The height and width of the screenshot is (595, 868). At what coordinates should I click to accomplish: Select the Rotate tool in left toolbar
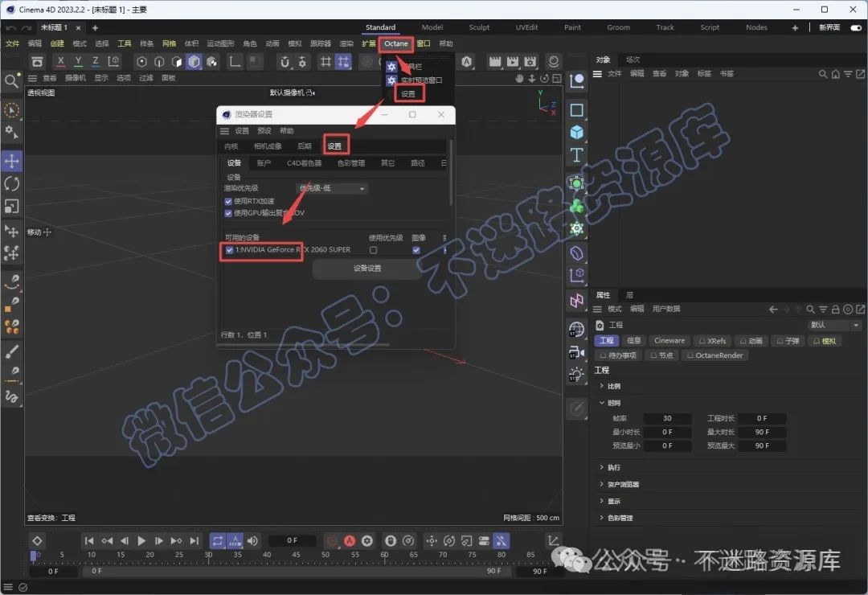(x=11, y=184)
